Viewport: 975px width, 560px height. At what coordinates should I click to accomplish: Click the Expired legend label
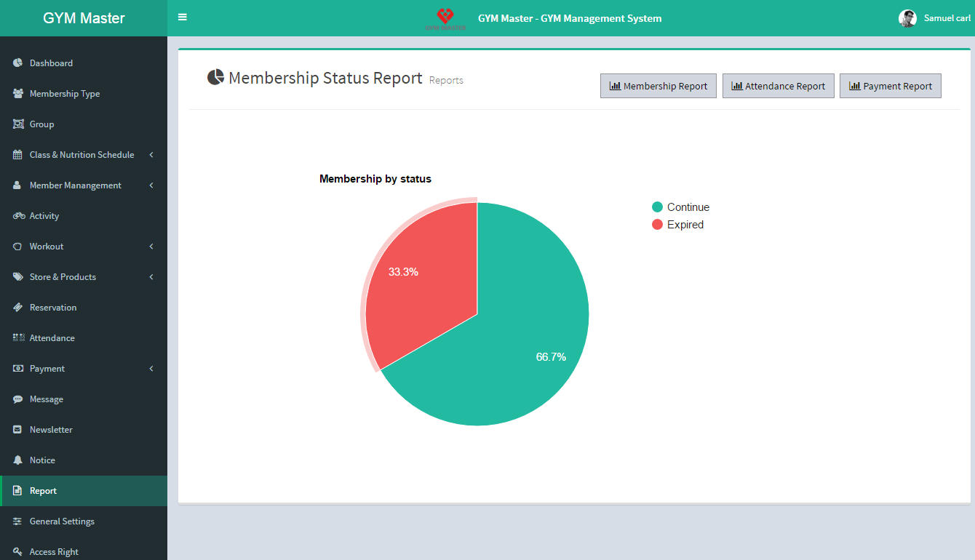[685, 225]
